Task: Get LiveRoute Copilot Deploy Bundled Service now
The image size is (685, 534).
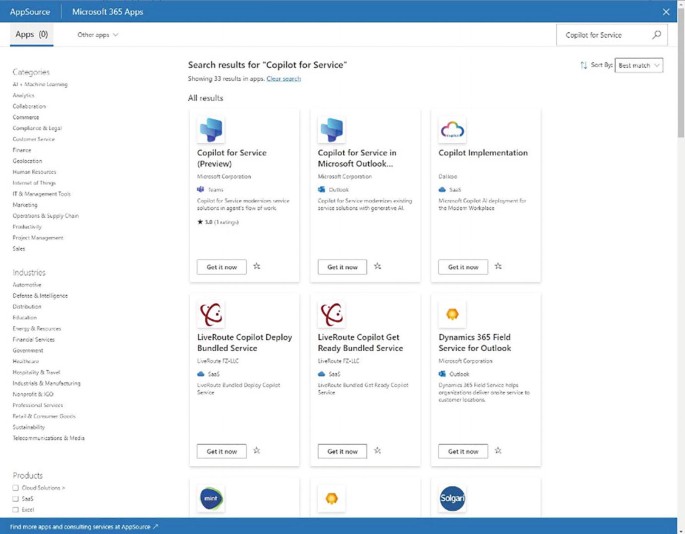Action: (221, 451)
